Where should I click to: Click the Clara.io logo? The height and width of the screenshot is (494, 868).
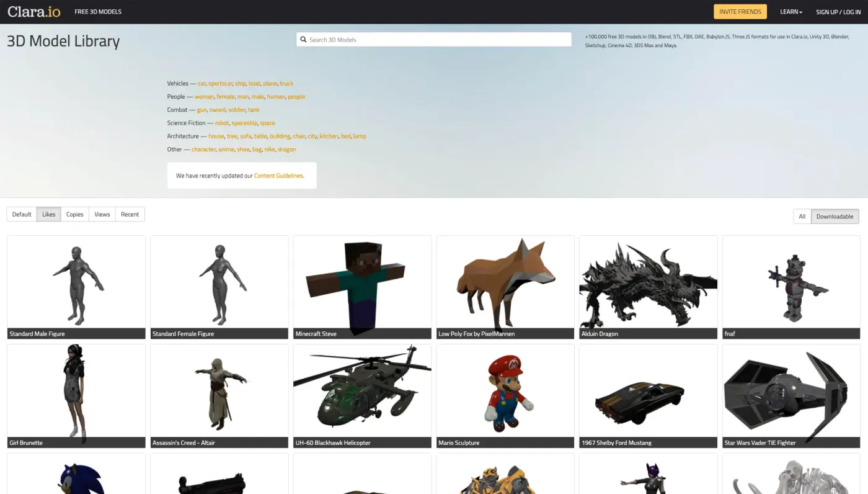click(x=33, y=12)
